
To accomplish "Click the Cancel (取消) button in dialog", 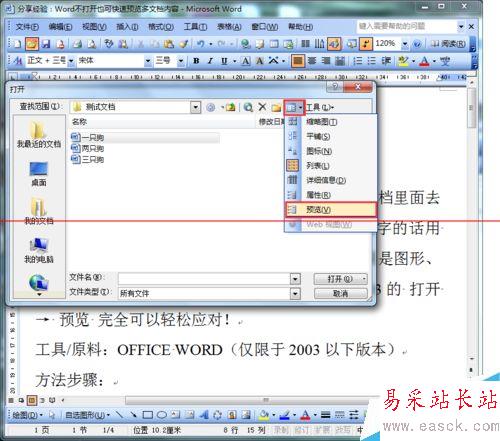I will pos(341,293).
